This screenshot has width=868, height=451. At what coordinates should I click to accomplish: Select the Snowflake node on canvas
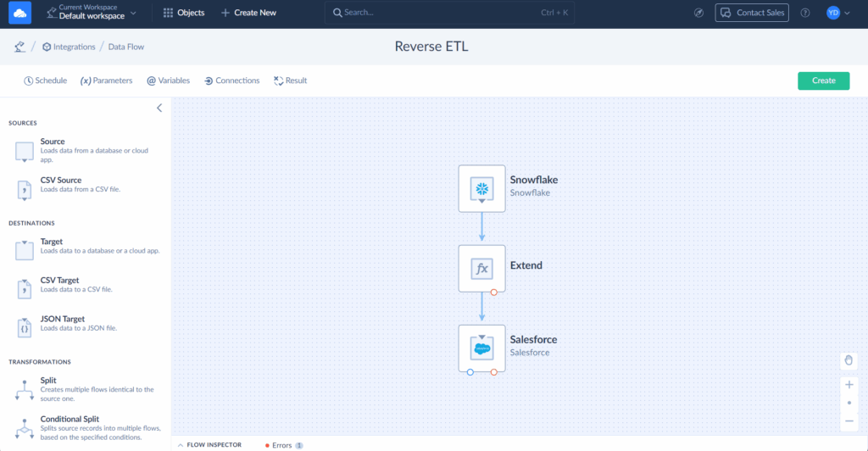481,188
